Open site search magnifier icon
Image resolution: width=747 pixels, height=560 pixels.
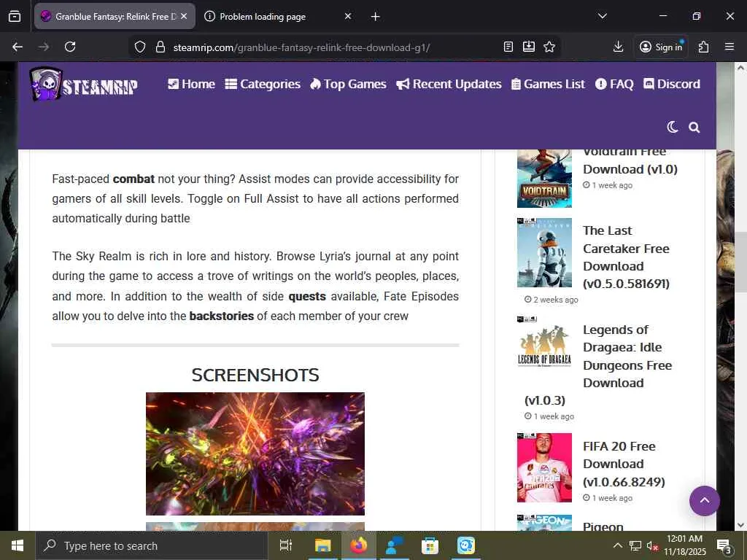(x=694, y=127)
